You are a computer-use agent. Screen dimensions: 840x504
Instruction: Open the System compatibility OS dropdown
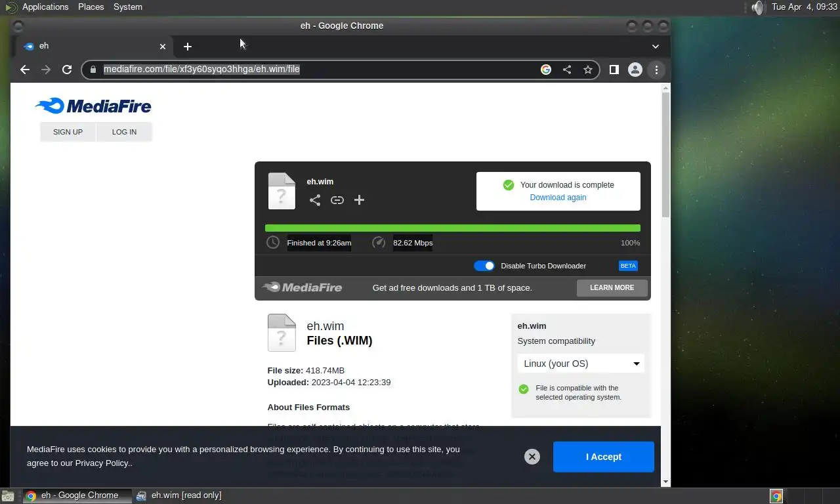(x=581, y=364)
